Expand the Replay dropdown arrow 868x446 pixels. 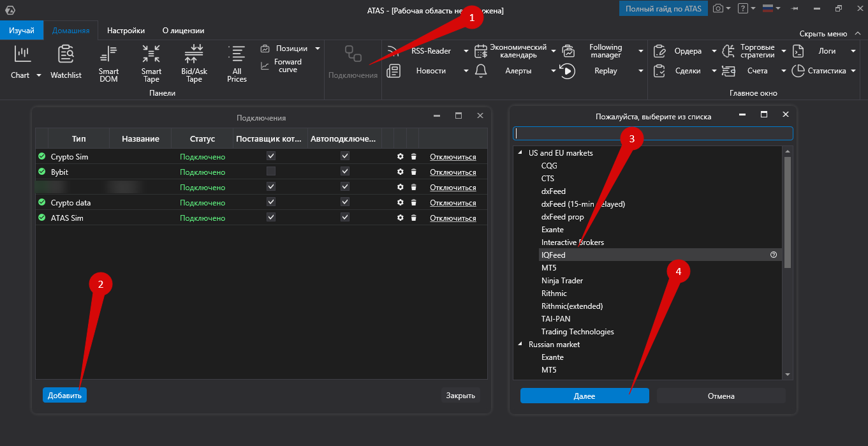(640, 71)
